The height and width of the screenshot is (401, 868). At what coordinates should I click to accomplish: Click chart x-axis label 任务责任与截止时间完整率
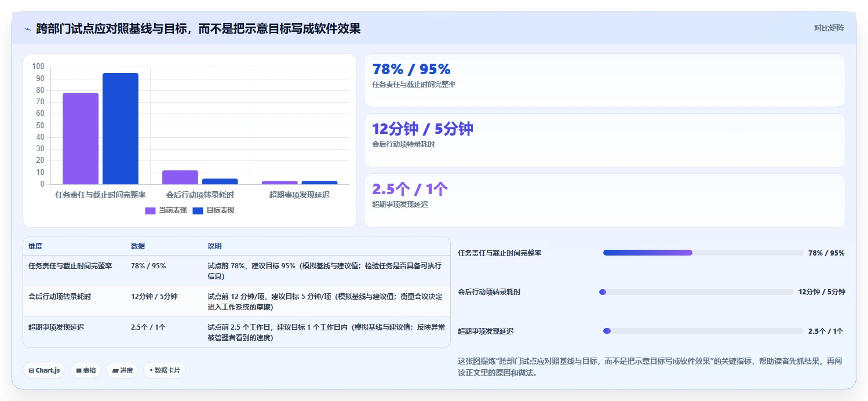tap(100, 195)
